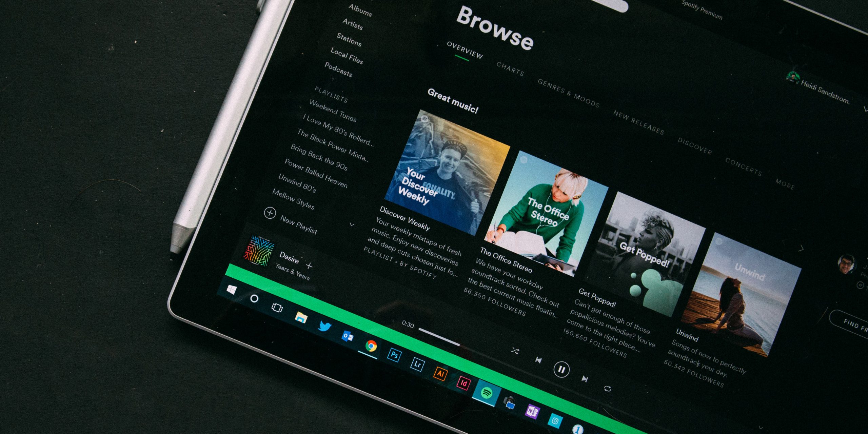Click the Desire song title
Image resolution: width=868 pixels, height=434 pixels.
(289, 257)
